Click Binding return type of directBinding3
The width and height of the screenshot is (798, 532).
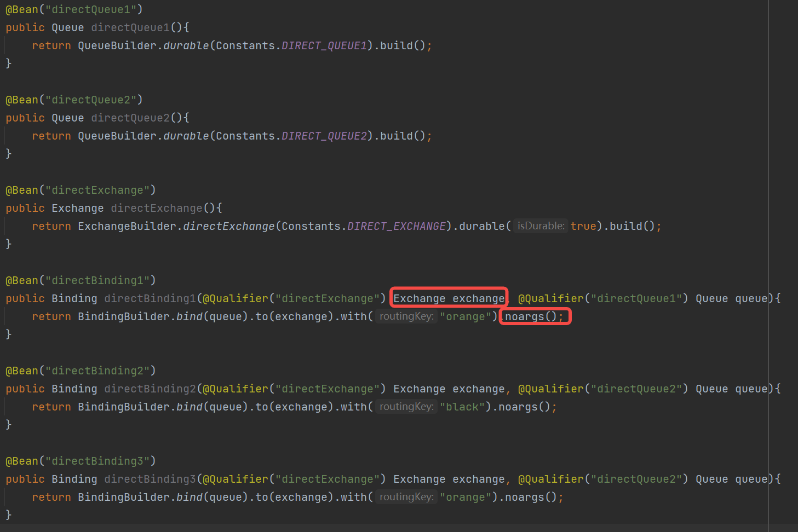pyautogui.click(x=74, y=479)
